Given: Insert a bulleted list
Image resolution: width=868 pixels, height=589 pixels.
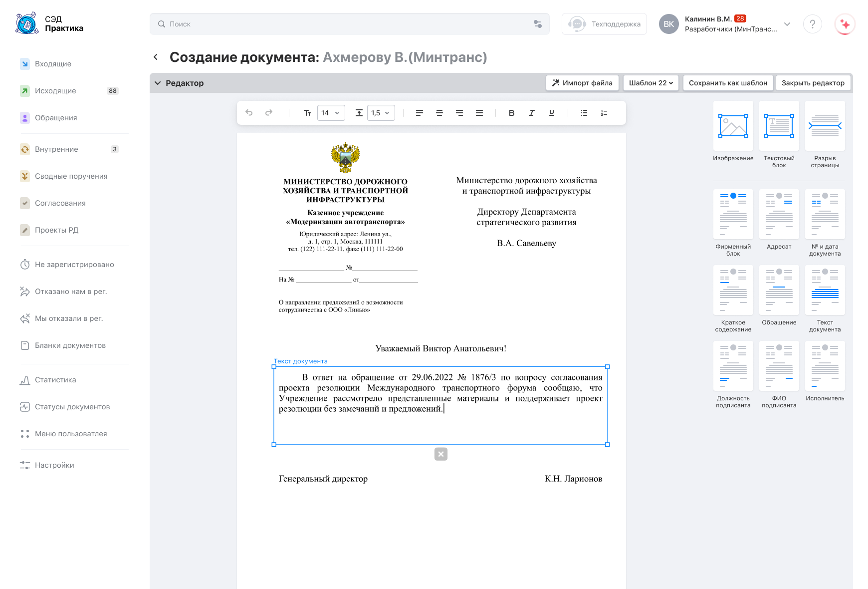Looking at the screenshot, I should coord(584,113).
